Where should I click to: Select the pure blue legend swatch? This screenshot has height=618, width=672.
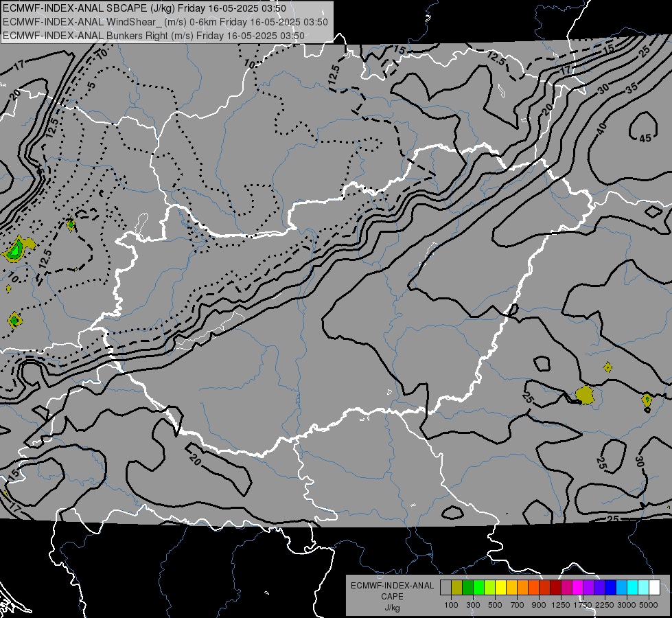[611, 588]
